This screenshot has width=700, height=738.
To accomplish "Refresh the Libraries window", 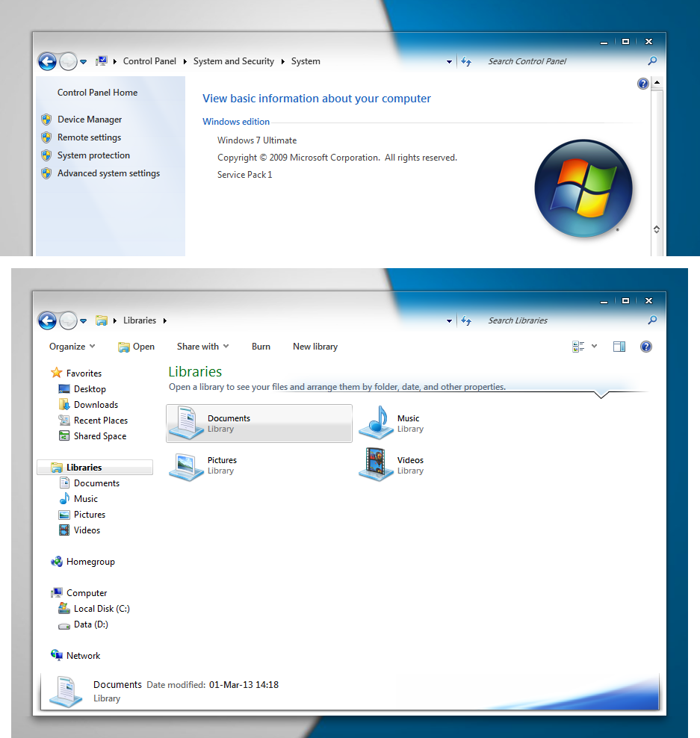I will (x=466, y=320).
